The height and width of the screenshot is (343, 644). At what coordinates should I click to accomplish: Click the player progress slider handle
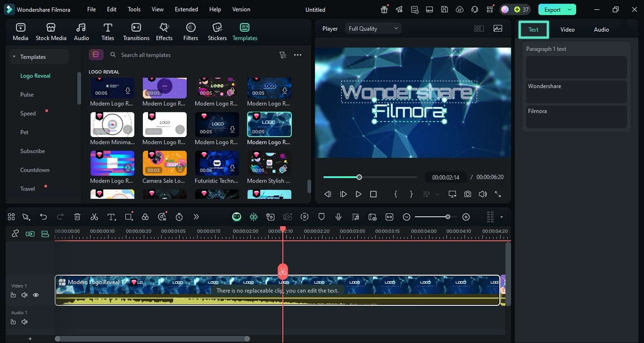(x=359, y=177)
